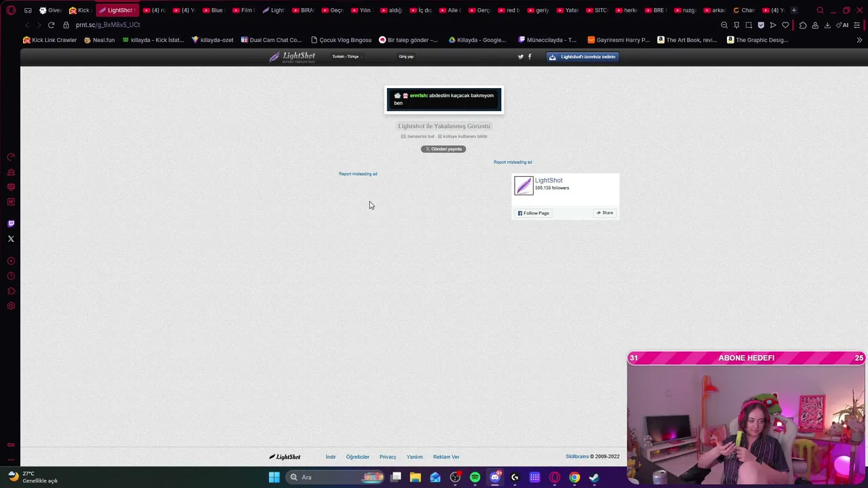This screenshot has width=868, height=488.
Task: Open the captured chat screenshot image
Action: pyautogui.click(x=444, y=100)
